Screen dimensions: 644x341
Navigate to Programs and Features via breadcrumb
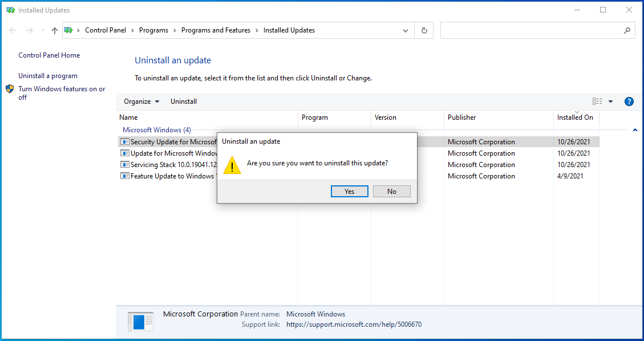(x=216, y=30)
